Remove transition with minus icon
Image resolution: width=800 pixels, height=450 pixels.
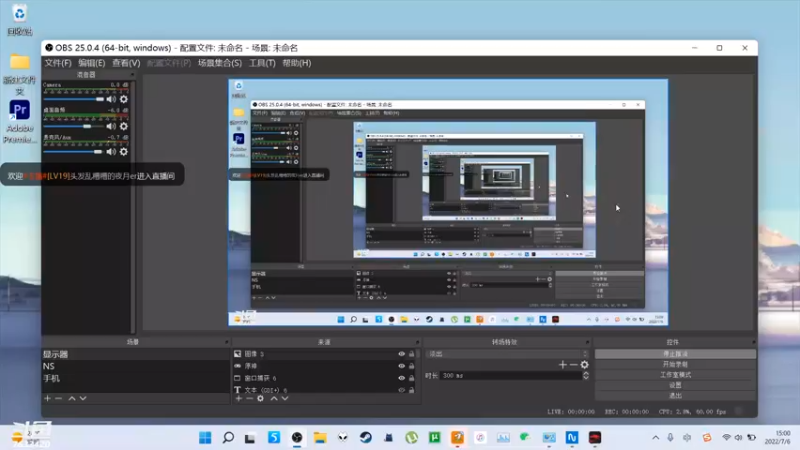tap(573, 365)
